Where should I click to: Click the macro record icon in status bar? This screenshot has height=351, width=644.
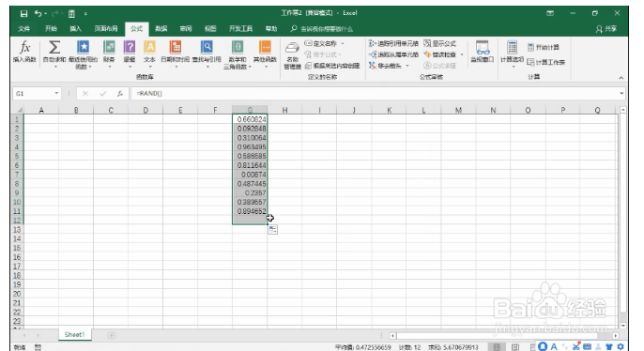[x=38, y=347]
